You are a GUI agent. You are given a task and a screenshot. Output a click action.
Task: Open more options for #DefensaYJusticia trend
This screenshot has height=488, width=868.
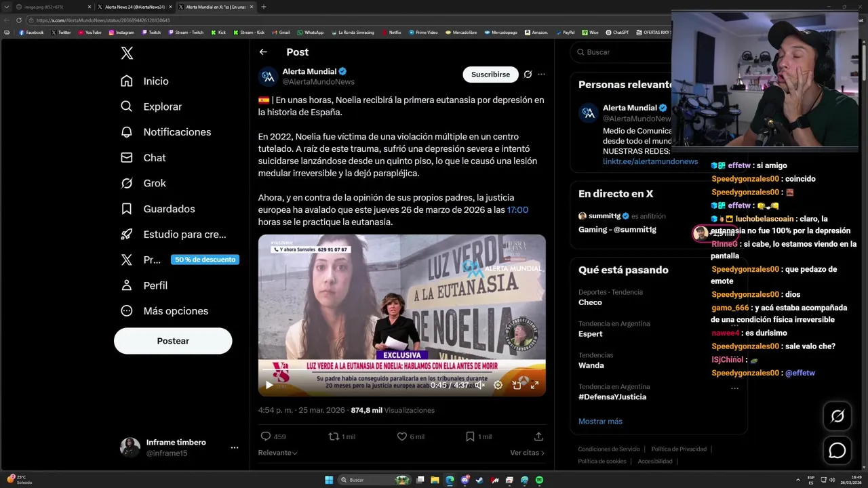734,388
